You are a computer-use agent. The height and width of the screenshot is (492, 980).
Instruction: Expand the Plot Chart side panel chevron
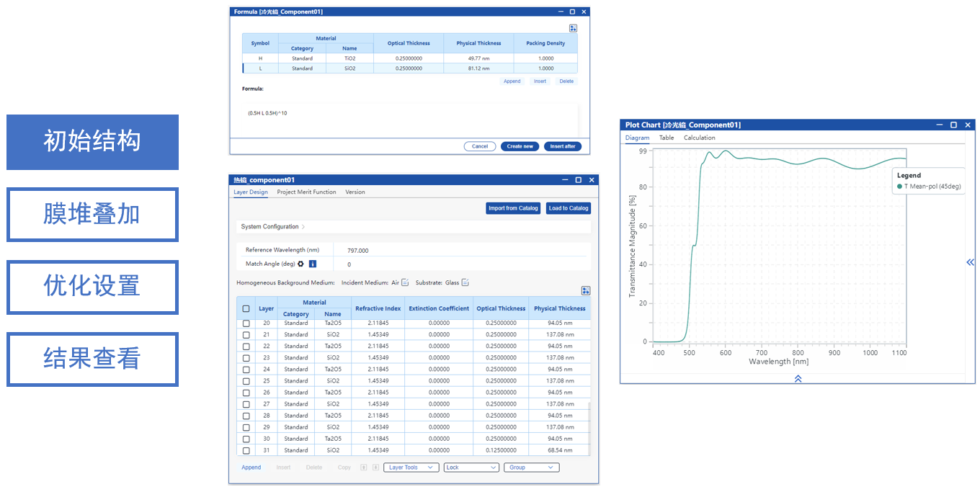(970, 262)
